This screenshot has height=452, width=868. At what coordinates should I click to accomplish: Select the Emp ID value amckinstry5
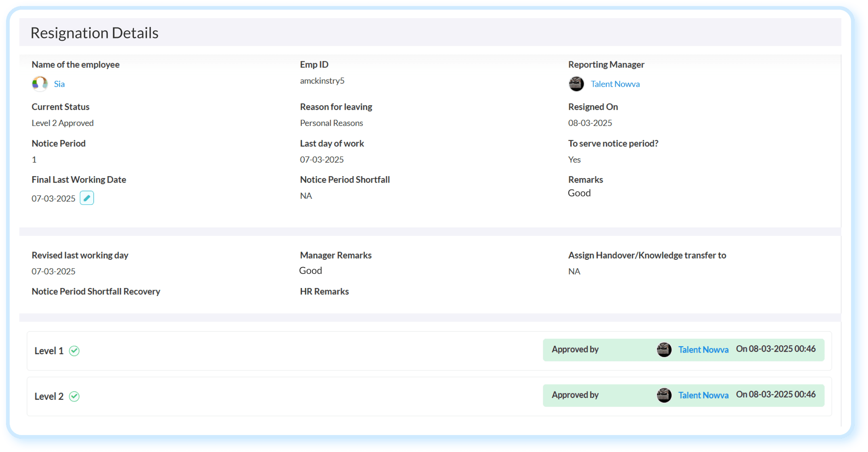click(322, 81)
